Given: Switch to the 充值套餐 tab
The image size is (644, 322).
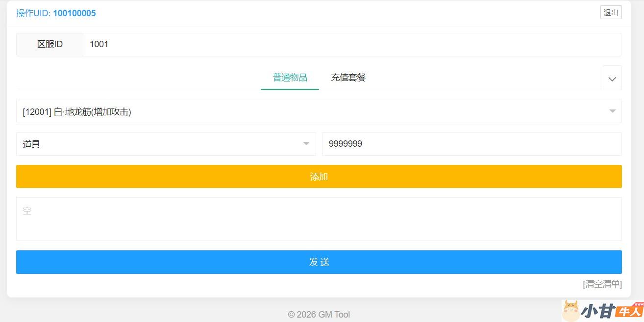Looking at the screenshot, I should click(348, 78).
